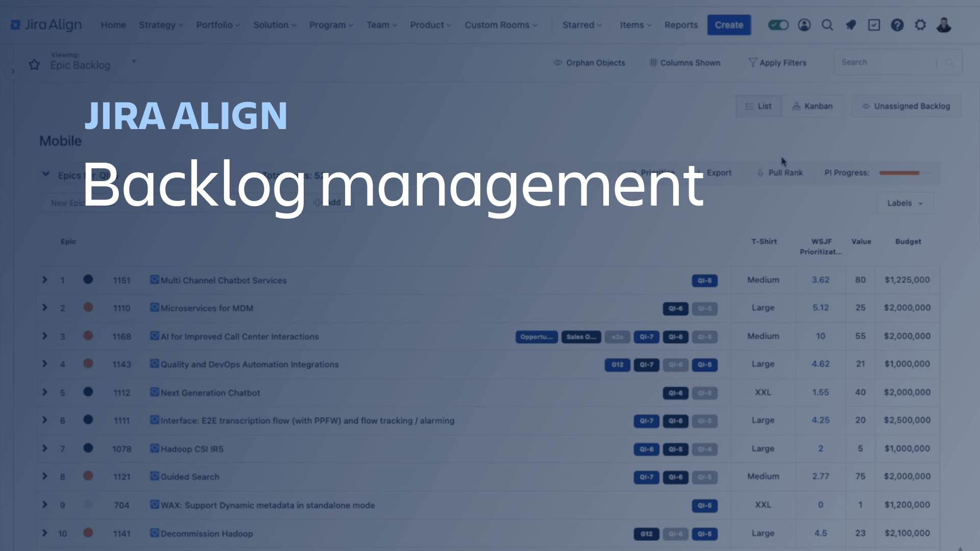This screenshot has width=980, height=551.
Task: Expand epic row 10 Decommission Hadoop
Action: [x=45, y=534]
